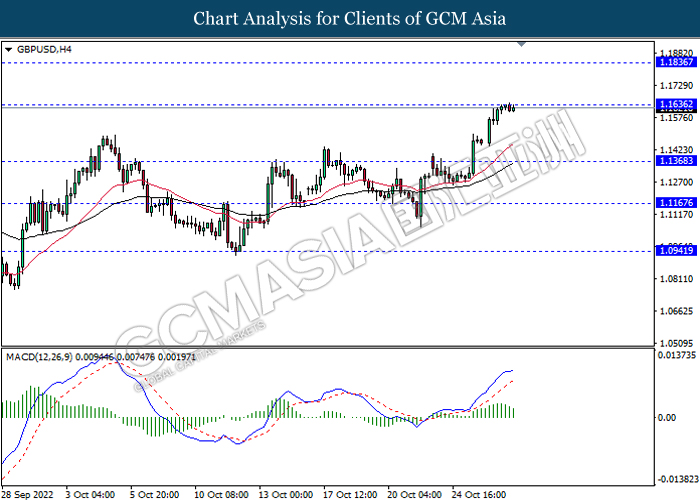700x500 pixels.
Task: Click the 1.05095 price axis value
Action: (x=676, y=344)
